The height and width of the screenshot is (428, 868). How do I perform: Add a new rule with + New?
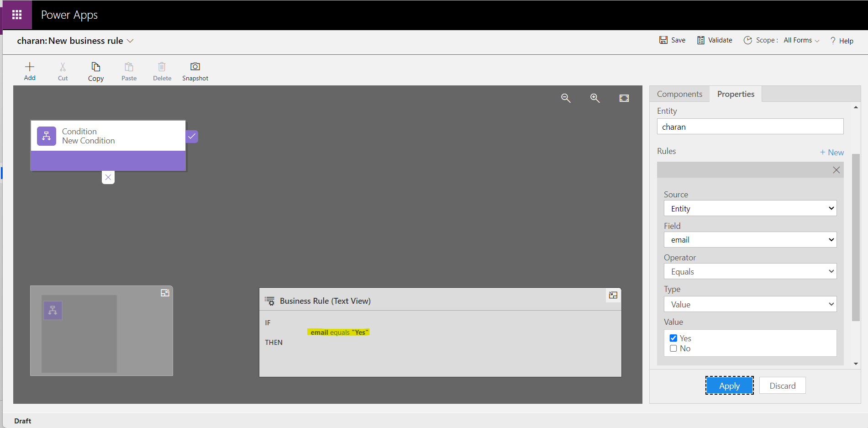831,153
